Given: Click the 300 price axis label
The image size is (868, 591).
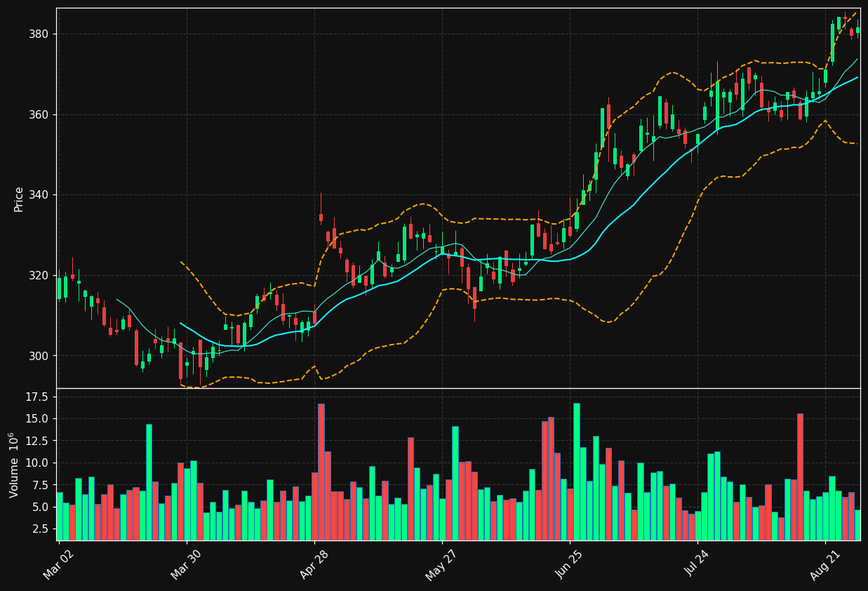Looking at the screenshot, I should [39, 356].
